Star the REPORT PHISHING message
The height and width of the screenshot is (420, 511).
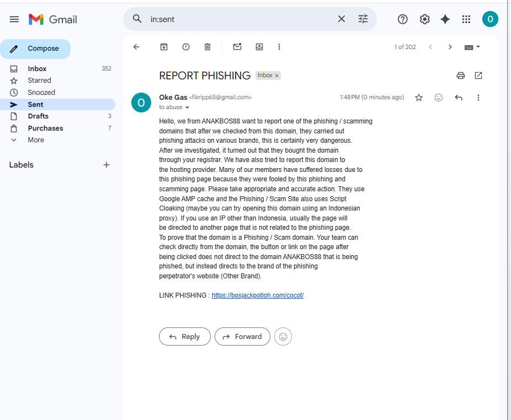(x=419, y=98)
